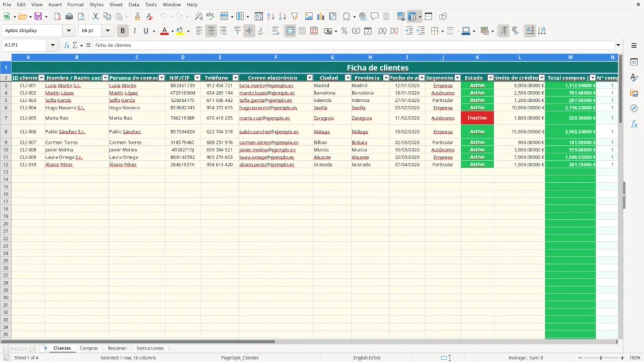Image resolution: width=644 pixels, height=362 pixels.
Task: Toggle Wrap Text button
Action: click(275, 31)
